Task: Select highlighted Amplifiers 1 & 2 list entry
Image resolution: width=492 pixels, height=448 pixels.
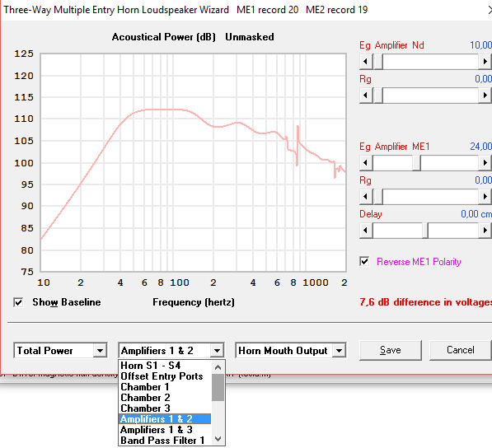Action: [x=165, y=419]
